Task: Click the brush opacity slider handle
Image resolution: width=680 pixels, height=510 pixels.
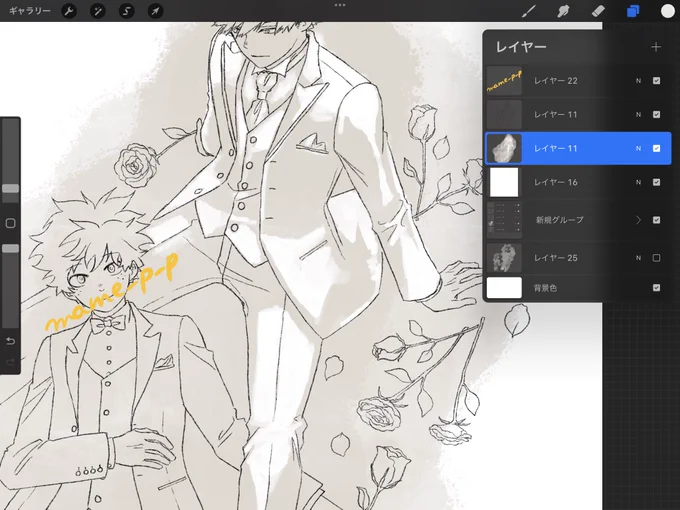Action: pyautogui.click(x=10, y=248)
